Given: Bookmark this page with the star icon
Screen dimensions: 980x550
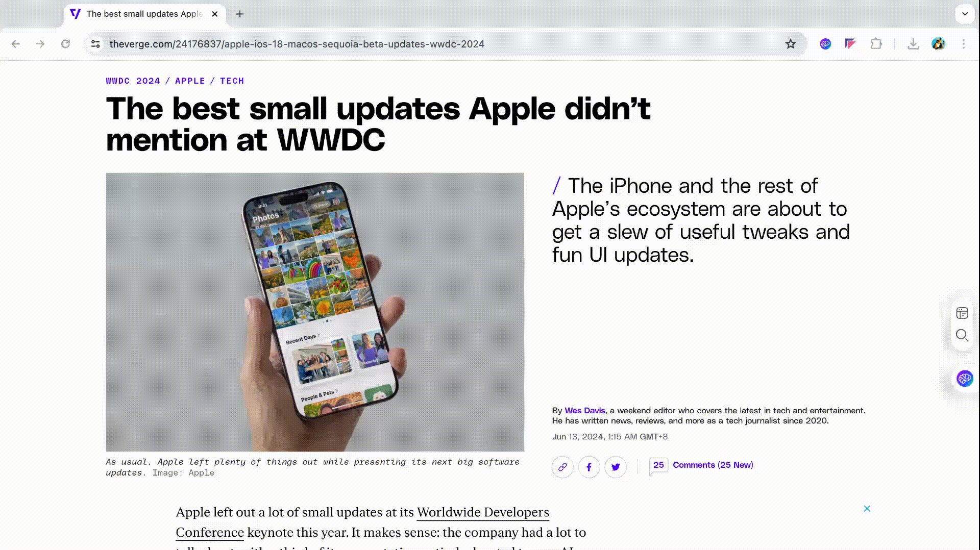Looking at the screenshot, I should pyautogui.click(x=791, y=44).
